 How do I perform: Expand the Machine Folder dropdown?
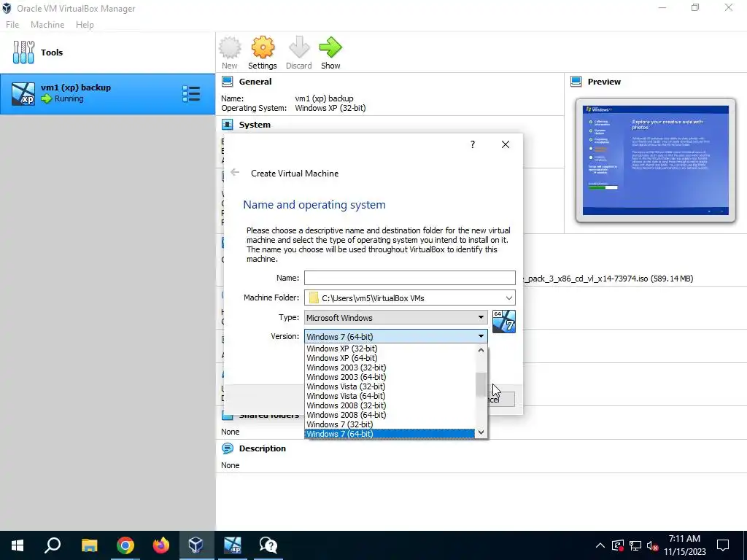tap(508, 298)
